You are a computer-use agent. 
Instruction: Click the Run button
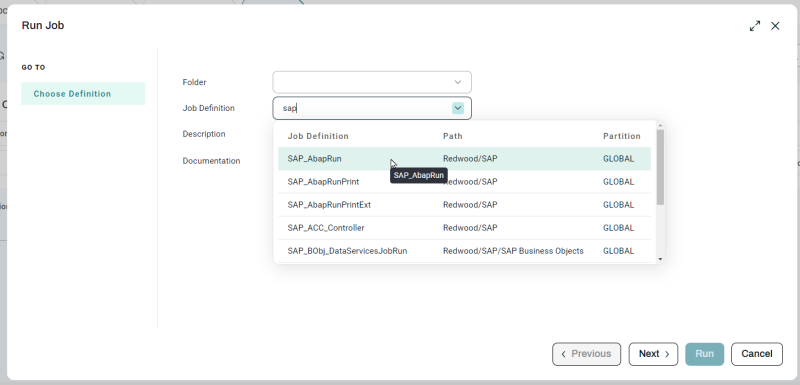click(x=705, y=354)
